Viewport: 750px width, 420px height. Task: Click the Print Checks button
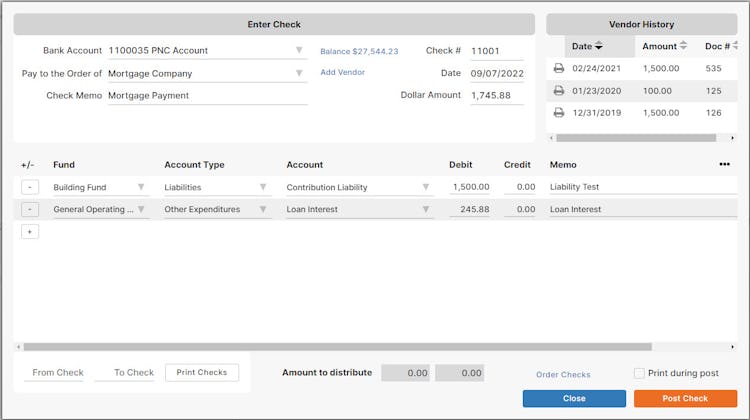(202, 372)
